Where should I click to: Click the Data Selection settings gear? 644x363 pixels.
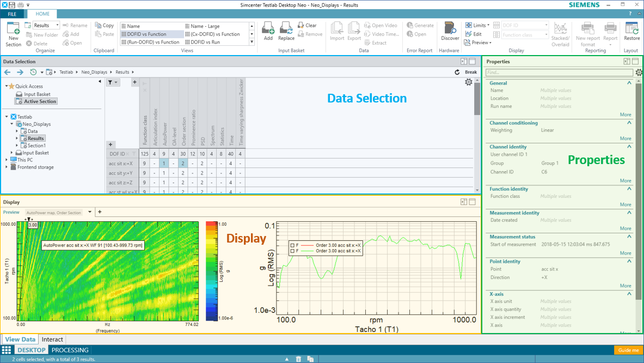[x=468, y=82]
